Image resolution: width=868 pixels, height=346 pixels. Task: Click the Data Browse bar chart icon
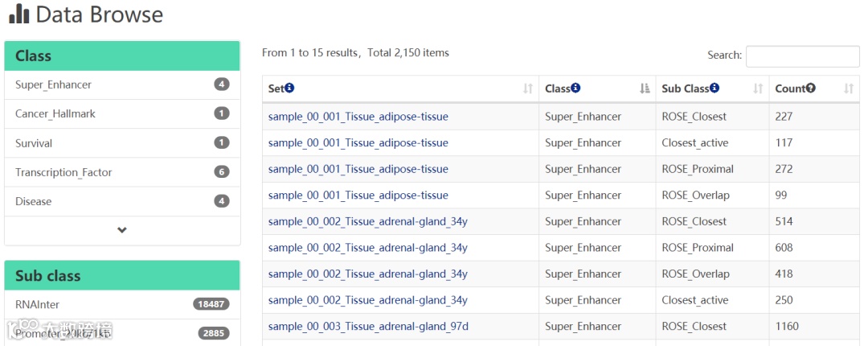18,14
